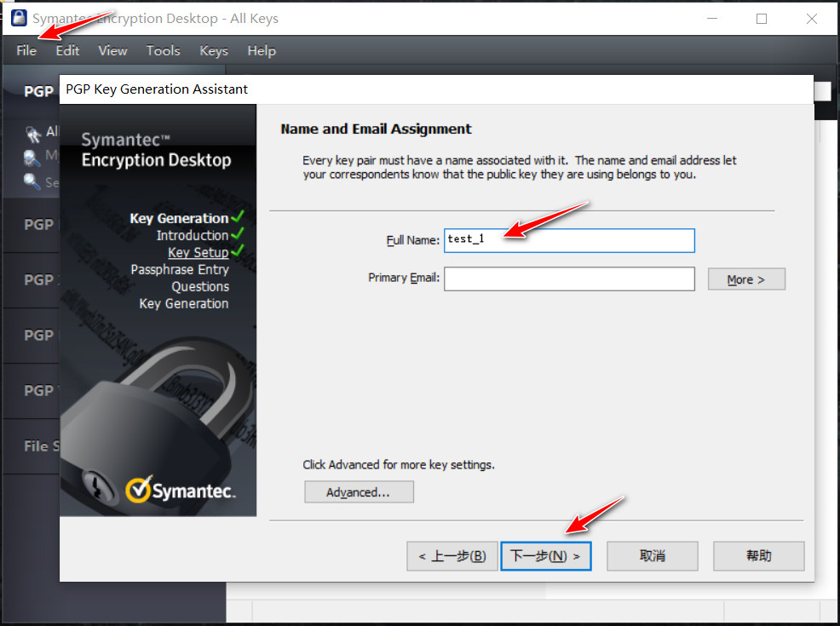Select the Introduction step in wizard
This screenshot has height=626, width=840.
193,235
